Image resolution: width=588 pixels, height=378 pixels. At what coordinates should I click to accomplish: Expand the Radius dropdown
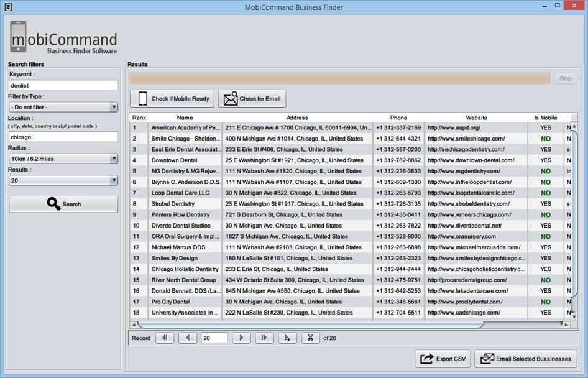point(63,159)
